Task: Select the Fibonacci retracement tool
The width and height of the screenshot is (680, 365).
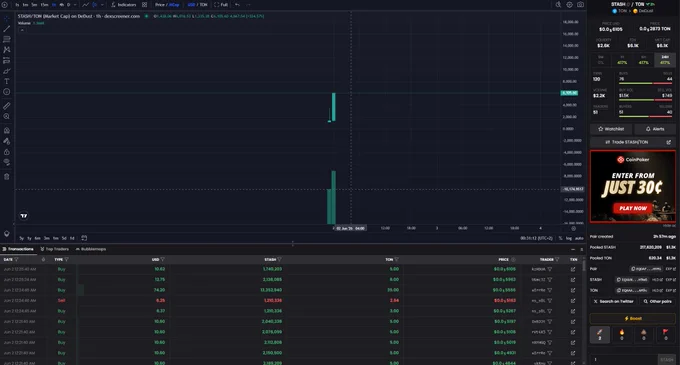Action: tap(7, 39)
